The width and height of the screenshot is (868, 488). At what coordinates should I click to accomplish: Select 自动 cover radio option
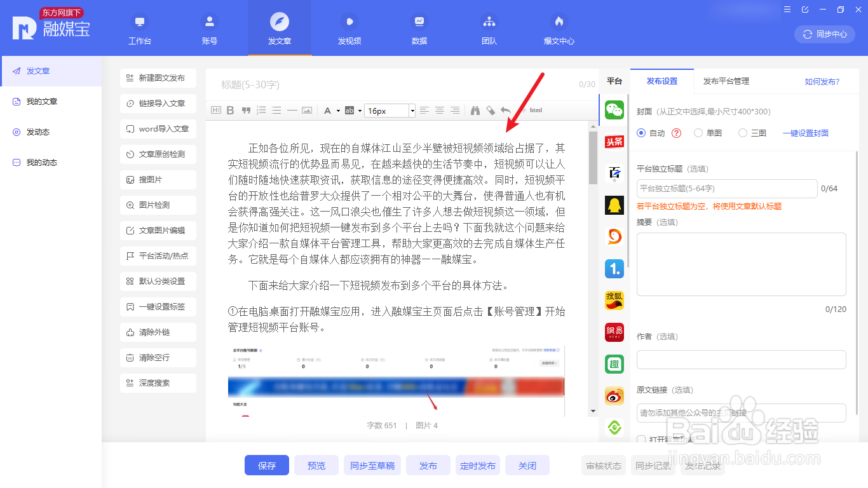click(641, 133)
